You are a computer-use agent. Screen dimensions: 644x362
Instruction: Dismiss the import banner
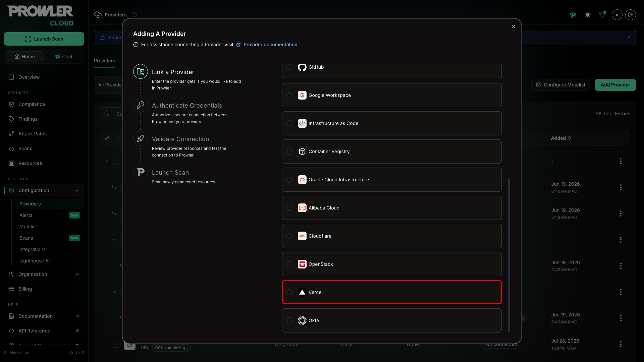[629, 37]
